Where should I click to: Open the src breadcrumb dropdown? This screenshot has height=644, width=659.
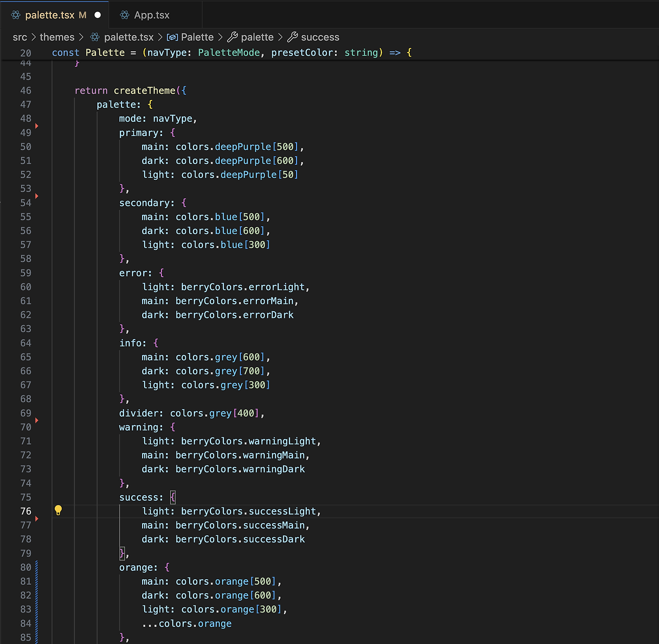tap(20, 37)
